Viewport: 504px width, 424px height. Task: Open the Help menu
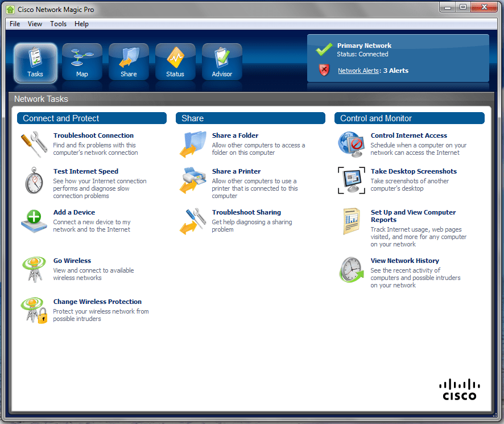point(81,24)
